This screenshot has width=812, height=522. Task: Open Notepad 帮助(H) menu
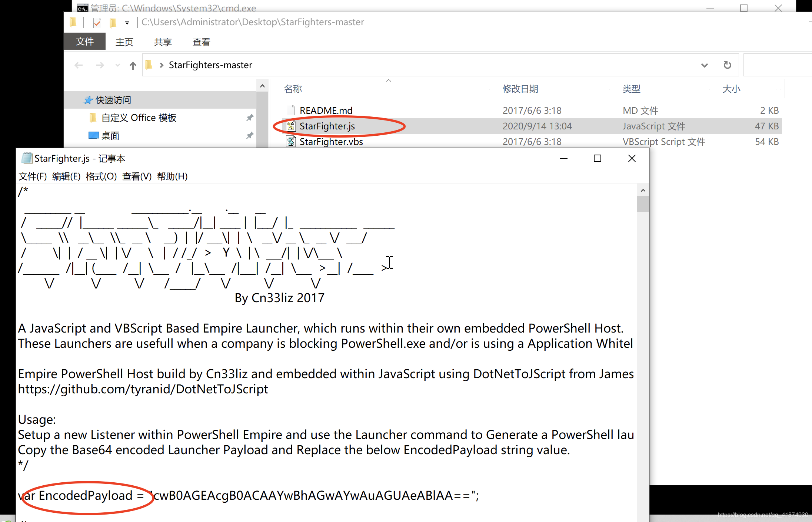click(172, 176)
